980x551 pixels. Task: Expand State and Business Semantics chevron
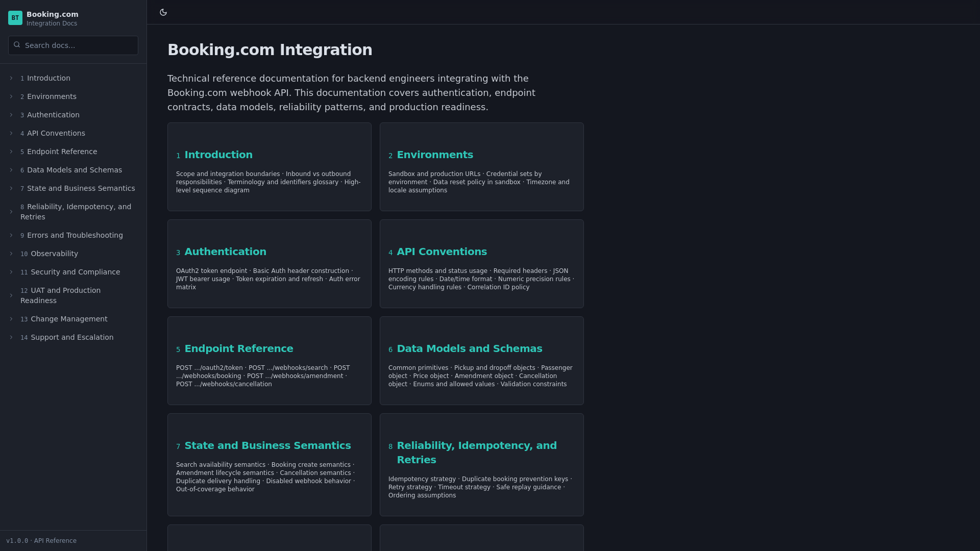(11, 188)
